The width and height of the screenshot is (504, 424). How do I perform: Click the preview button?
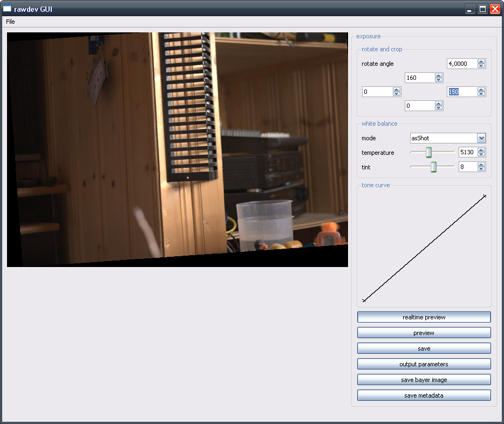424,333
